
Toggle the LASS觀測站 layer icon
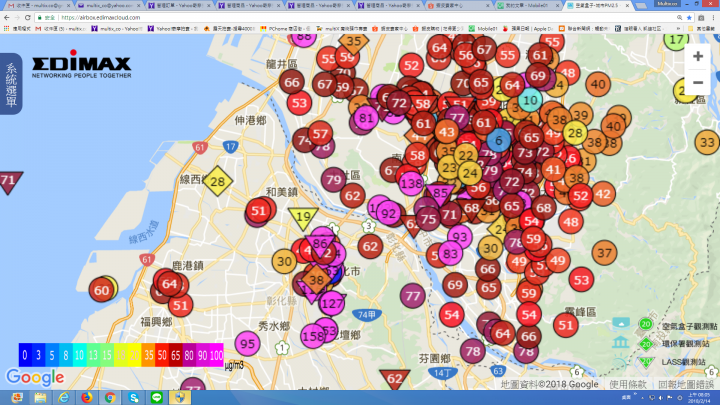click(620, 362)
